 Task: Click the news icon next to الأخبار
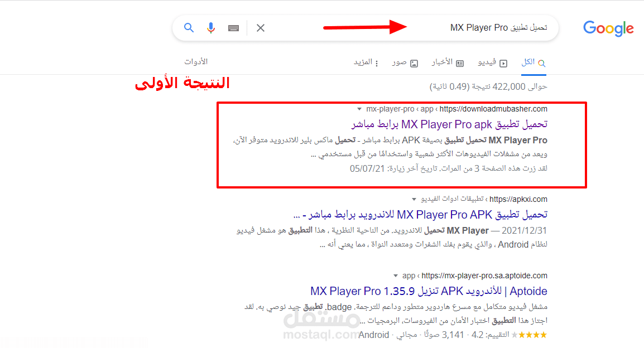click(x=460, y=63)
